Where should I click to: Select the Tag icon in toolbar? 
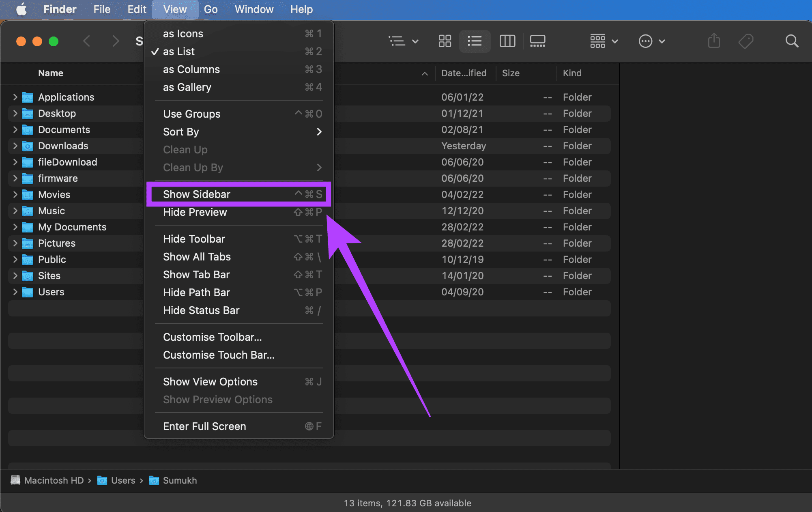(745, 41)
